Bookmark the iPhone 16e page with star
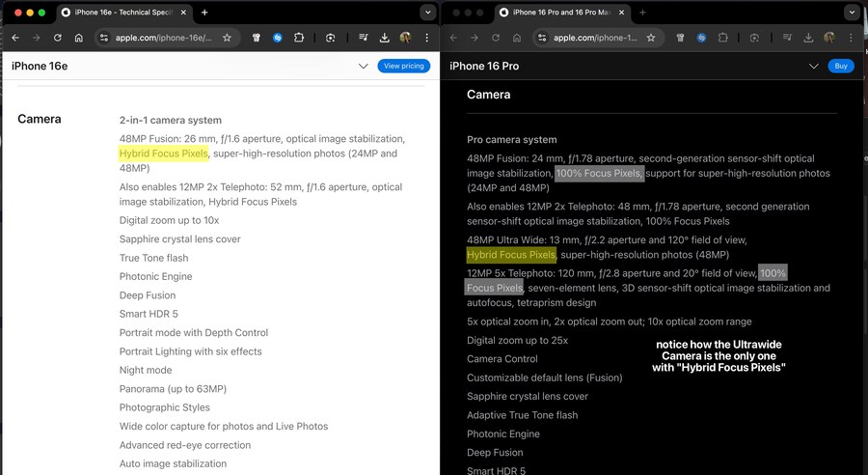Image resolution: width=868 pixels, height=475 pixels. click(x=227, y=38)
